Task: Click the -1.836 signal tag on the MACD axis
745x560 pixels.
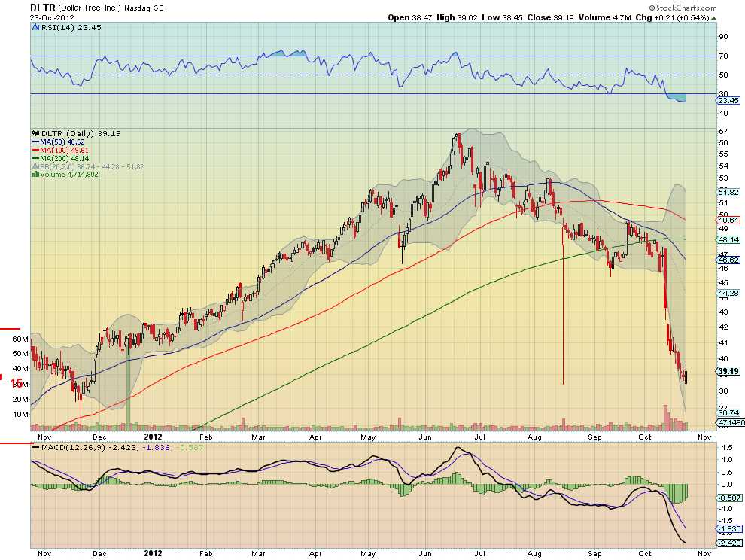Action: tap(729, 528)
